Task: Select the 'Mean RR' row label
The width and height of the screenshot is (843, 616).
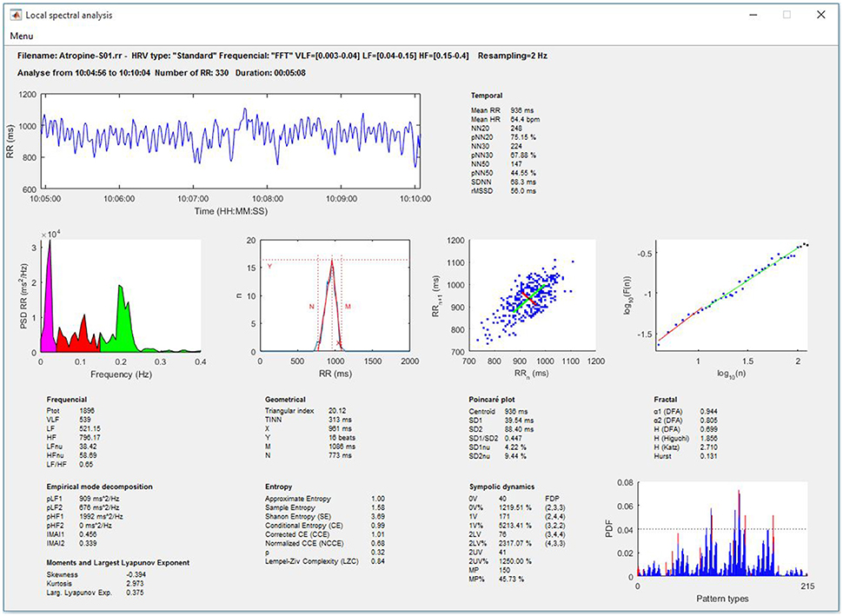Action: [486, 110]
